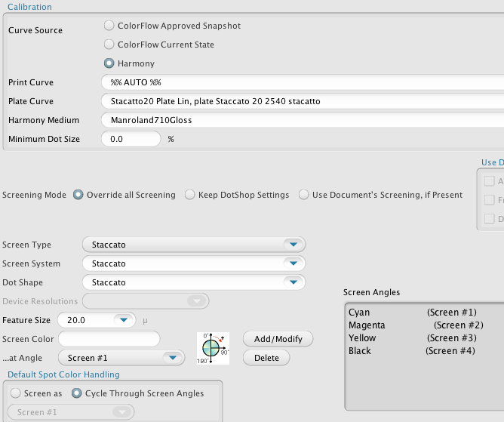Screen dimensions: 504x422
Task: Select Use Document's Screening, if Present
Action: tap(304, 195)
